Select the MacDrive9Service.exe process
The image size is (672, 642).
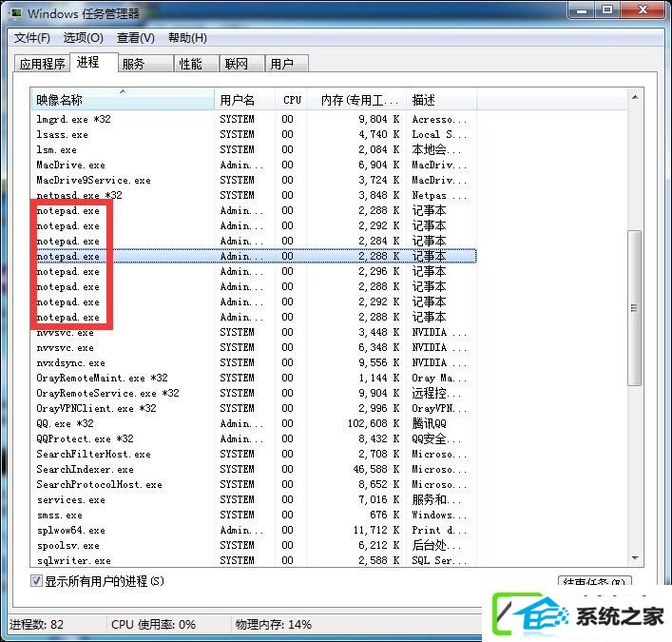pos(254,180)
